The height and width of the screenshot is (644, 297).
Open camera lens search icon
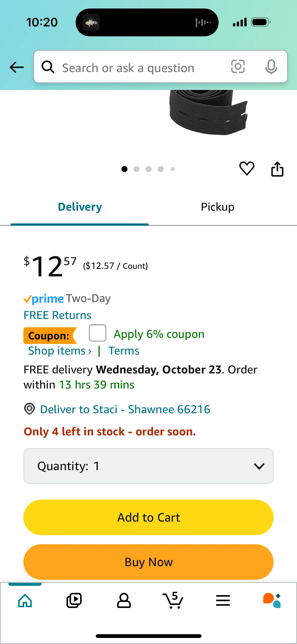click(238, 67)
